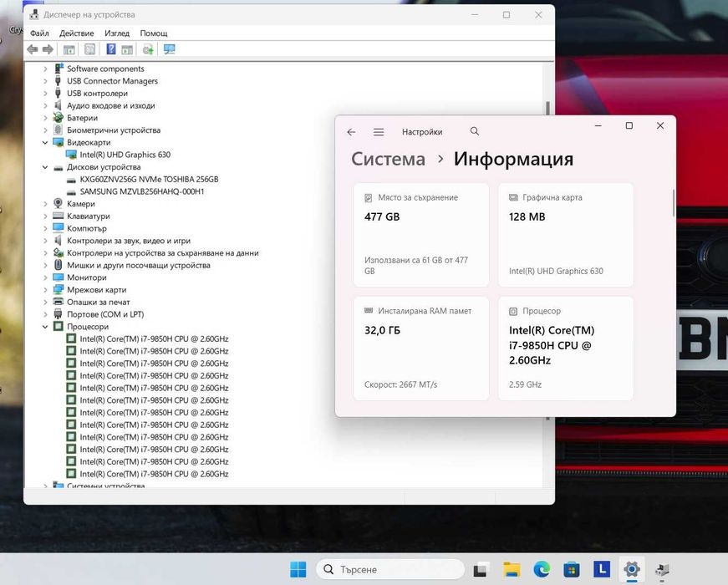Select SAMSUNG MZVLB256HAHQ-000H1 disk
The image size is (728, 585).
[x=141, y=191]
